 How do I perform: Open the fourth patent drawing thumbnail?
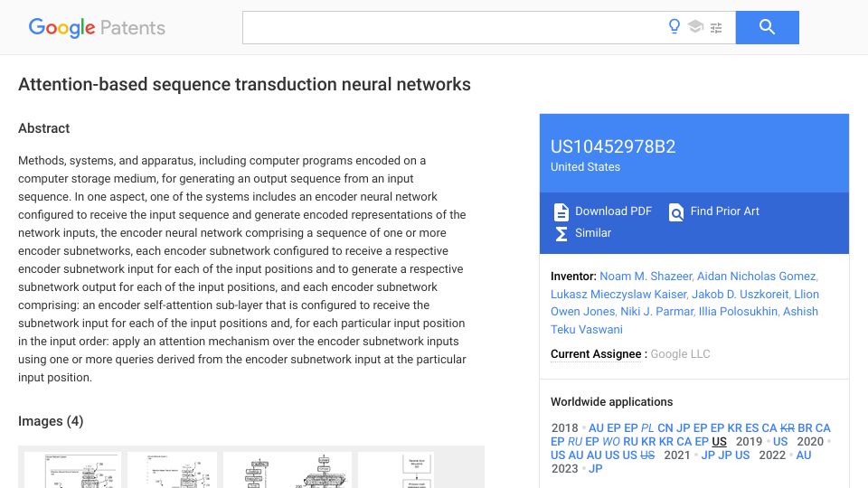click(x=395, y=470)
